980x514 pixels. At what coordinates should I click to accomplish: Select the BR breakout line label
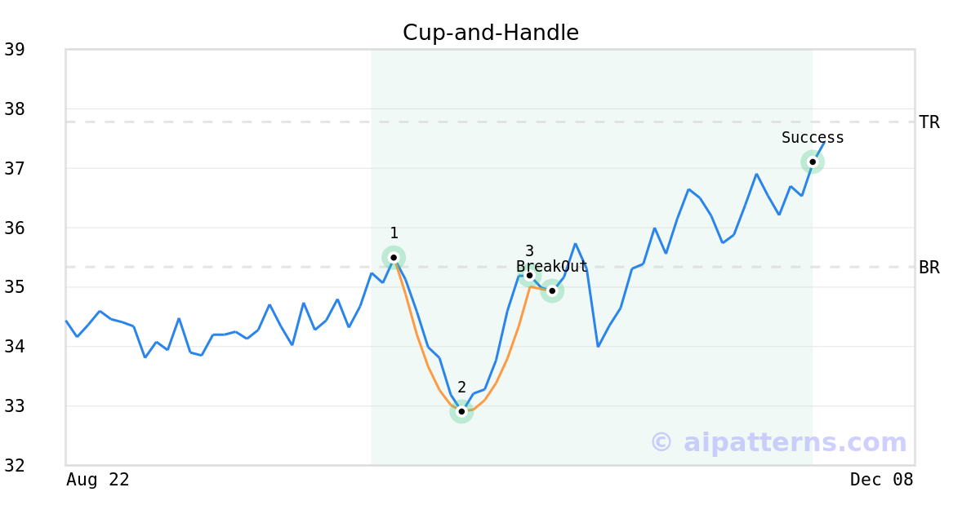pos(929,267)
